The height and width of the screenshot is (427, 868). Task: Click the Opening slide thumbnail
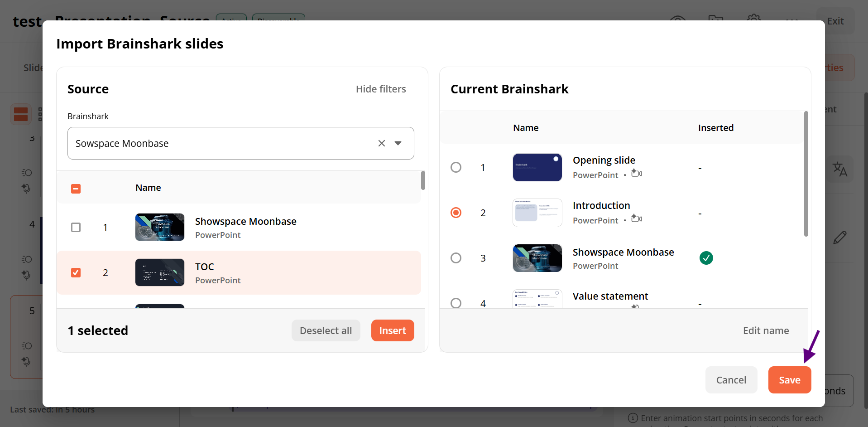pyautogui.click(x=537, y=167)
